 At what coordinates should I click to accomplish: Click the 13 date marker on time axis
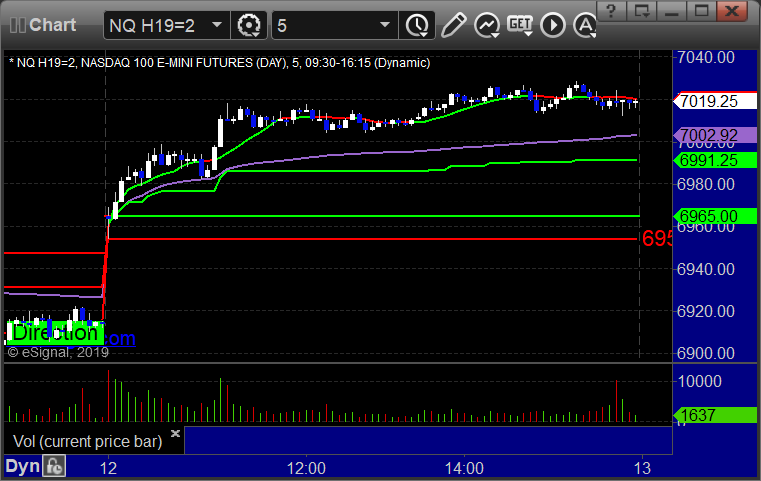[642, 468]
